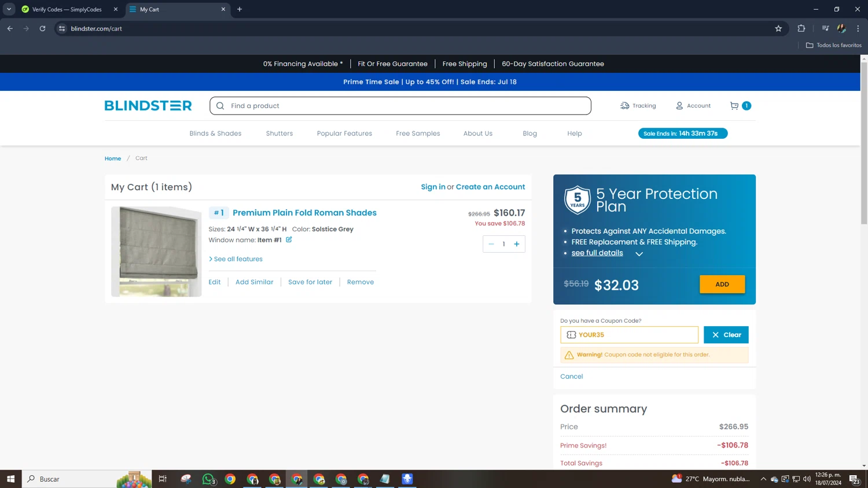The image size is (868, 488).
Task: Click the Blindster logo
Action: (x=148, y=105)
